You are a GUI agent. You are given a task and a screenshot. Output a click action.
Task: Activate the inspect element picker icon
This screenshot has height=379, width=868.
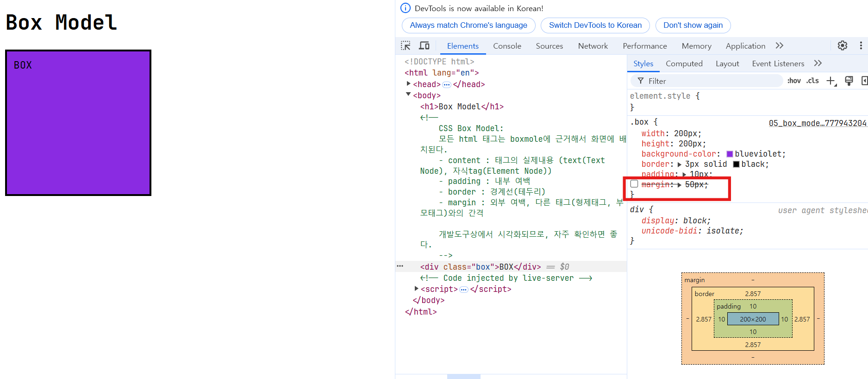click(x=406, y=45)
